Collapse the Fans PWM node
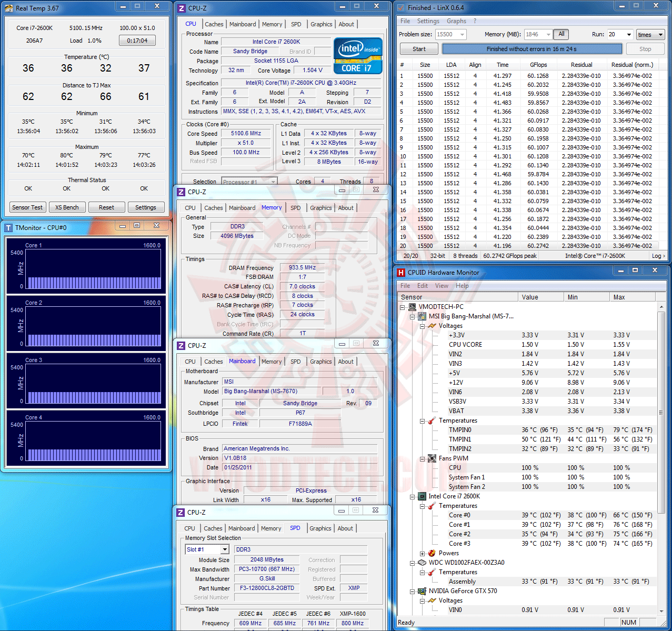Screen dimensions: 672x631 point(422,458)
